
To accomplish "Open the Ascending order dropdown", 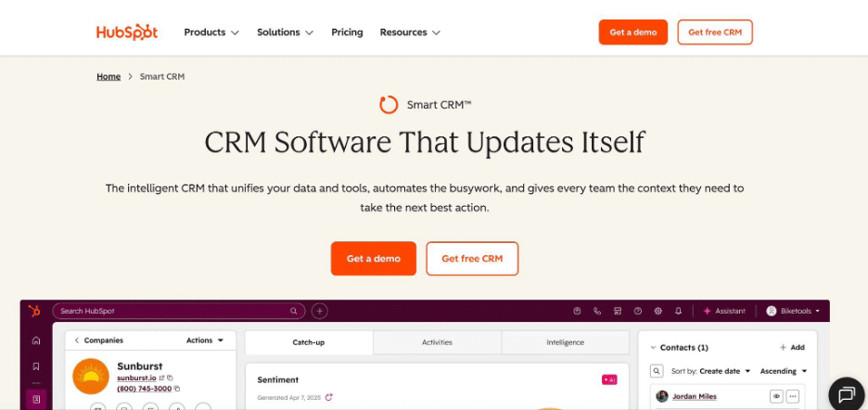I will click(784, 371).
